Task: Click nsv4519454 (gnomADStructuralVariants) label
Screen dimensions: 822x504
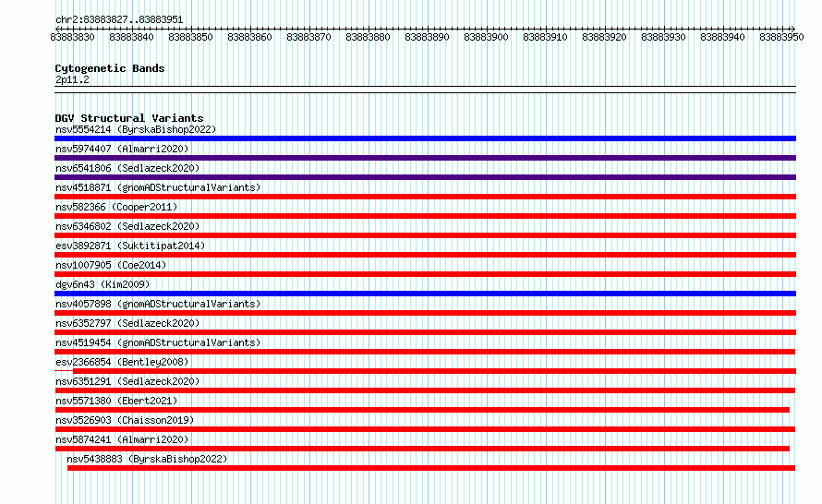Action: 158,342
